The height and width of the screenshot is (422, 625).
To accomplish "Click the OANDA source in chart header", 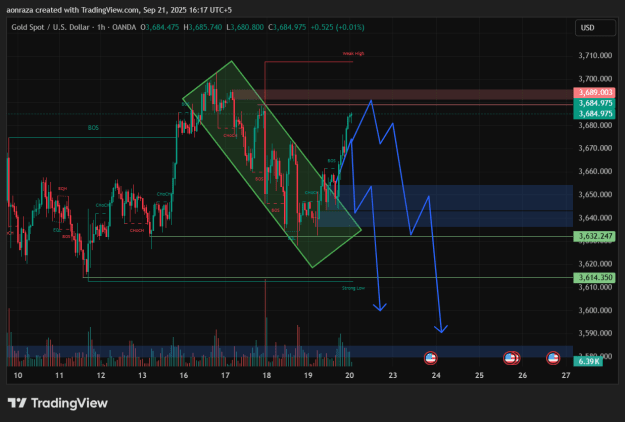I will (x=124, y=27).
